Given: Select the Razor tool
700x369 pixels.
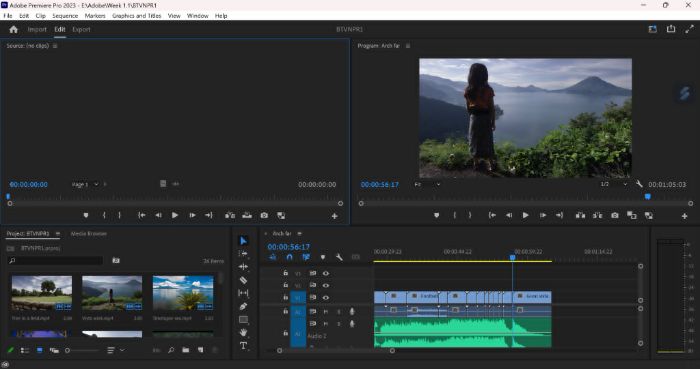Looking at the screenshot, I should (243, 280).
